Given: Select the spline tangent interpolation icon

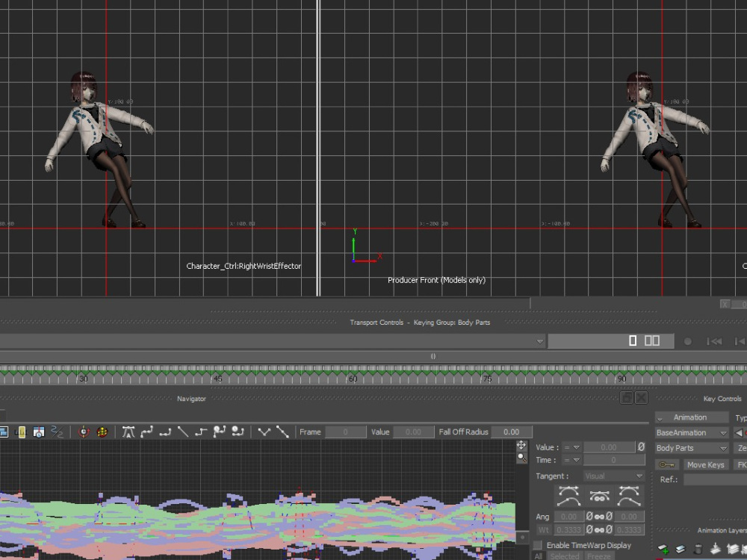Looking at the screenshot, I should coord(146,432).
